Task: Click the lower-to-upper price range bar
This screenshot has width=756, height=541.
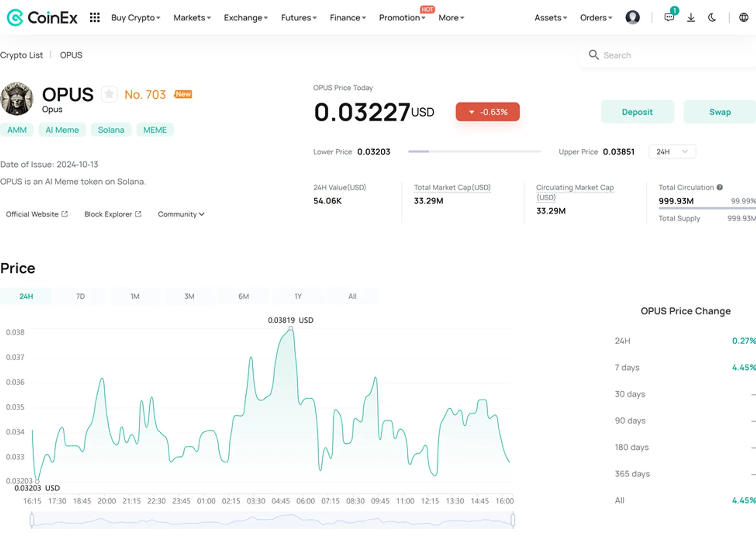Action: tap(474, 152)
